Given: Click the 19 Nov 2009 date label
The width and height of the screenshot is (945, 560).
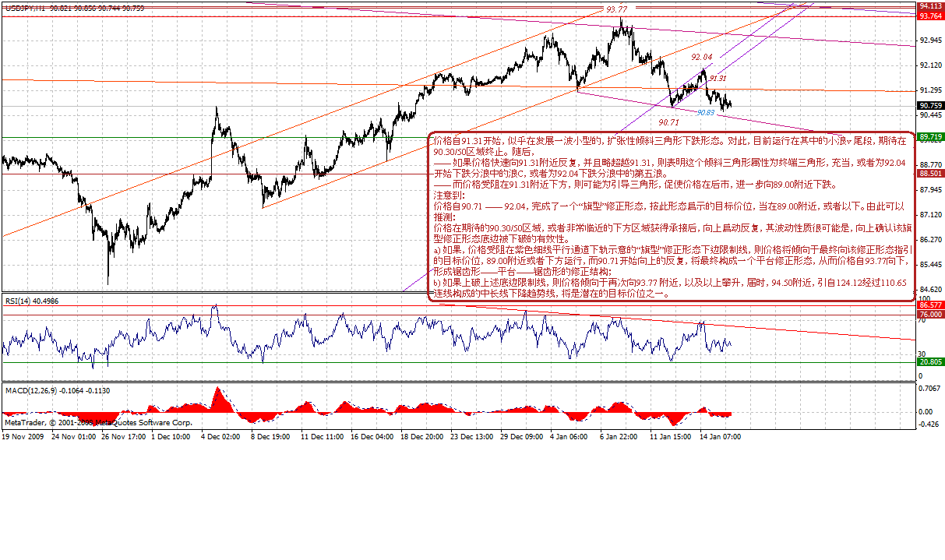Looking at the screenshot, I should tap(23, 438).
